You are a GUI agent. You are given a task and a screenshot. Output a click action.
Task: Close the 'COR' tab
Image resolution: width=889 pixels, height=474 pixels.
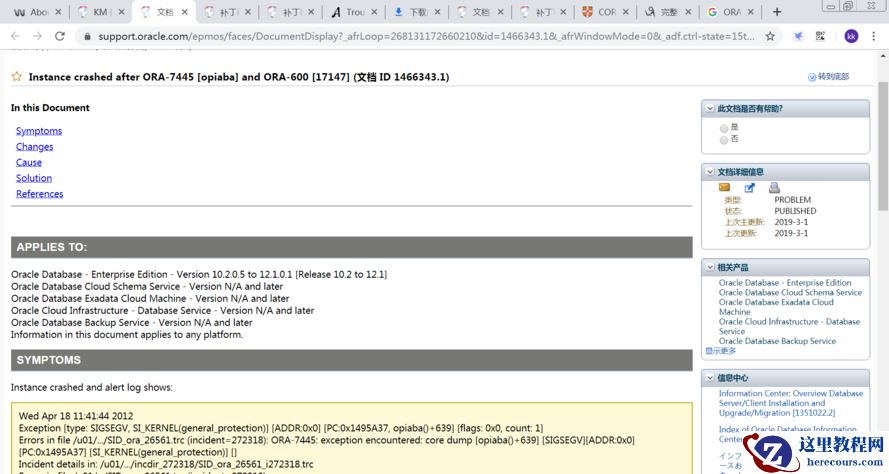coord(625,12)
